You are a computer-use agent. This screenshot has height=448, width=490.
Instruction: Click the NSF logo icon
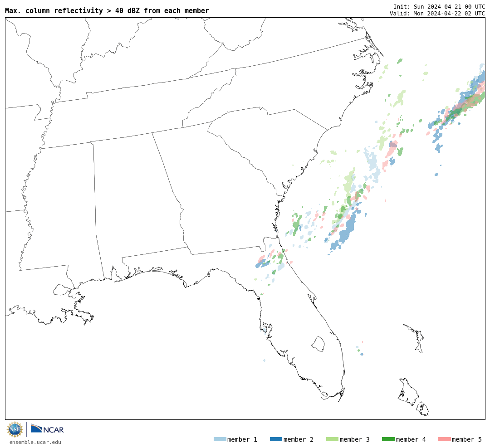pos(15,429)
